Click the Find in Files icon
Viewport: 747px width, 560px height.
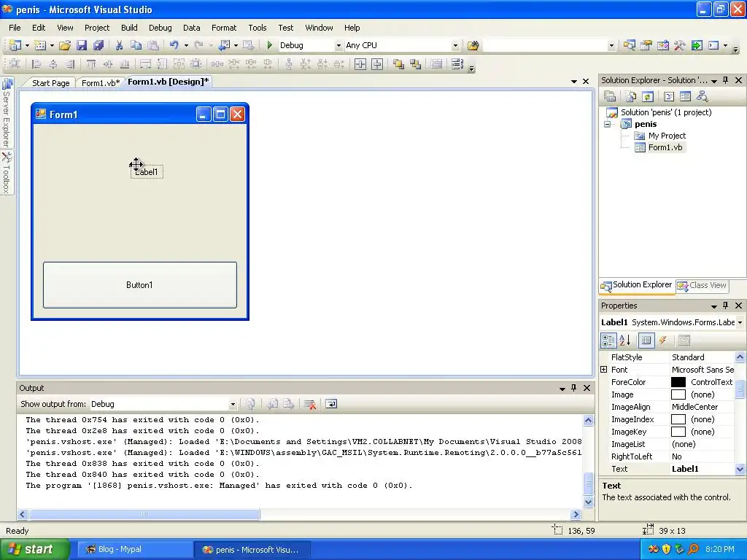473,45
